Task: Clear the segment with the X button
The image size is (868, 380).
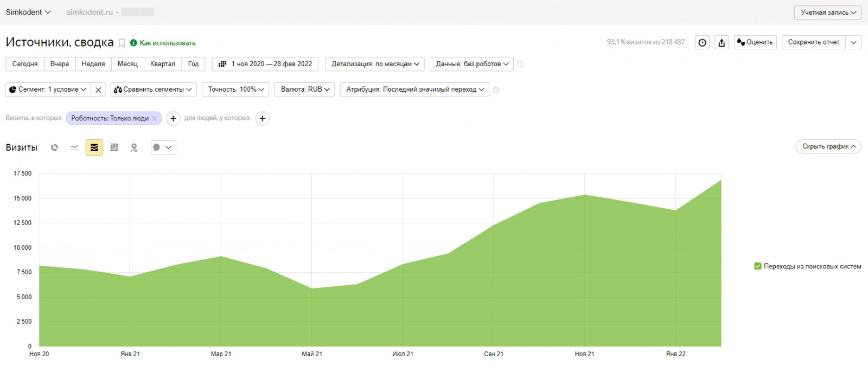Action: 98,90
